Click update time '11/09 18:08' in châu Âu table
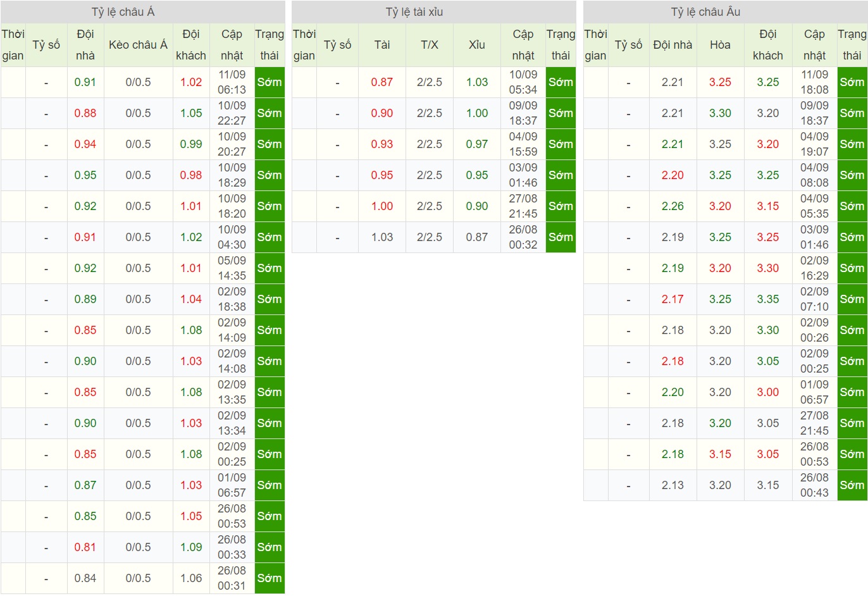 [x=814, y=82]
